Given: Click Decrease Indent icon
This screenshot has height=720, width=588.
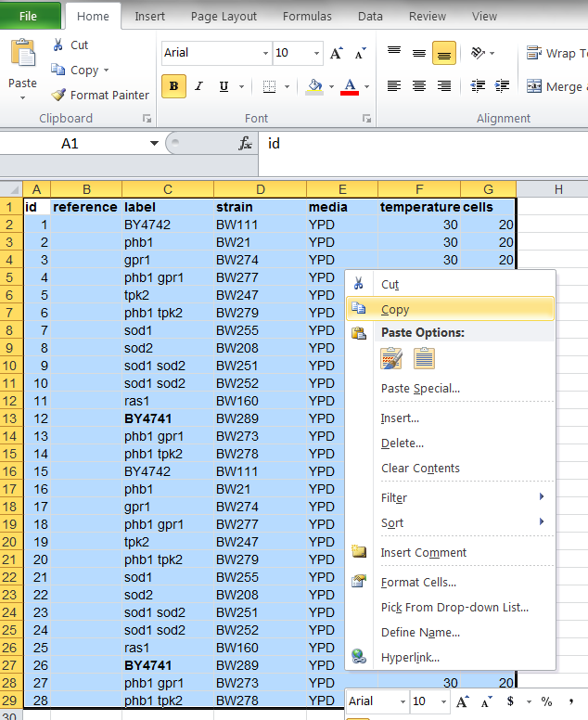Looking at the screenshot, I should 479,86.
